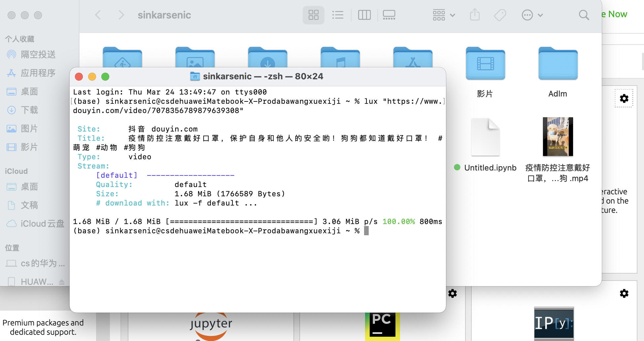Image resolution: width=644 pixels, height=341 pixels.
Task: Open 桌面 under 个人收藏 in sidebar
Action: point(22,92)
